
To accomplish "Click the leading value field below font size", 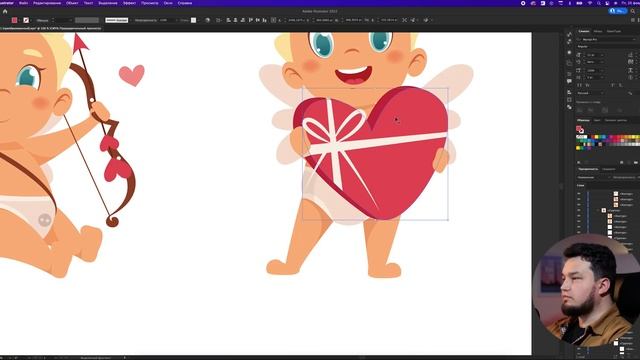I will coord(594,62).
